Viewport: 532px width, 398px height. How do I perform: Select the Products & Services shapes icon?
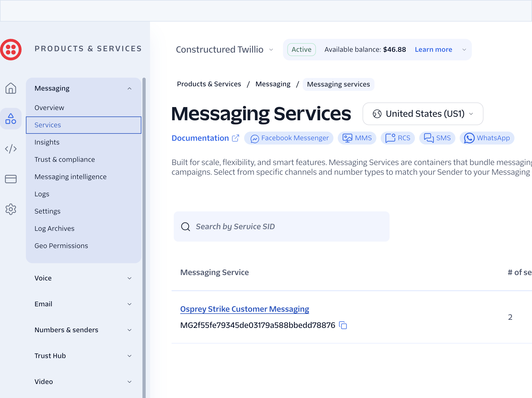click(x=11, y=119)
